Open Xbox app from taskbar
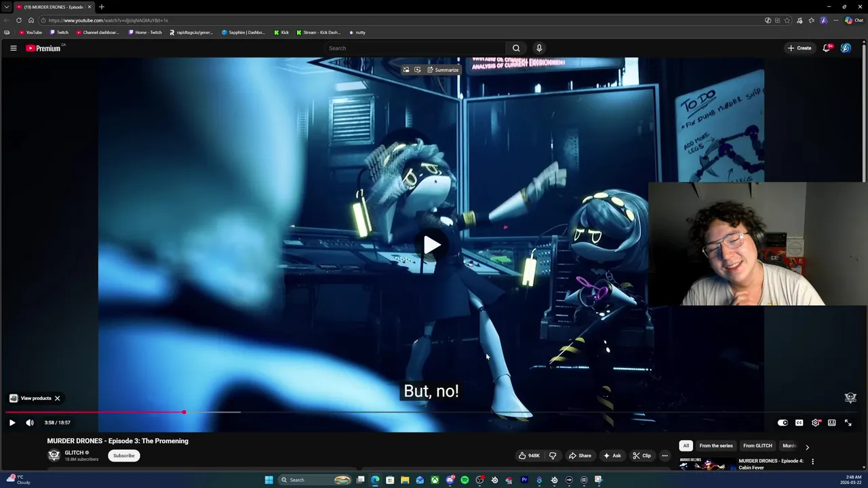The width and height of the screenshot is (868, 488). click(x=435, y=480)
